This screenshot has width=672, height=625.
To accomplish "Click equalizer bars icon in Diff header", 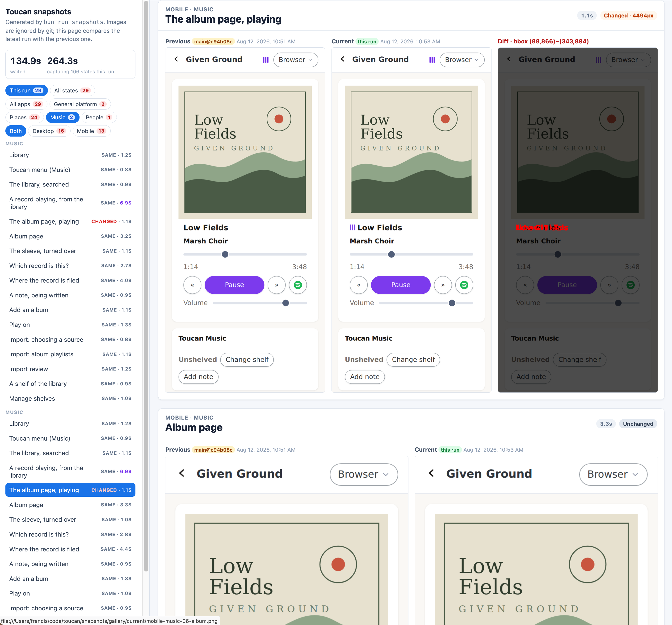I will click(x=598, y=60).
